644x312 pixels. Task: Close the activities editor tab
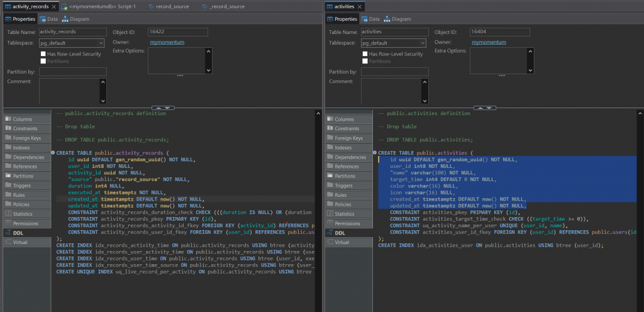tap(359, 6)
